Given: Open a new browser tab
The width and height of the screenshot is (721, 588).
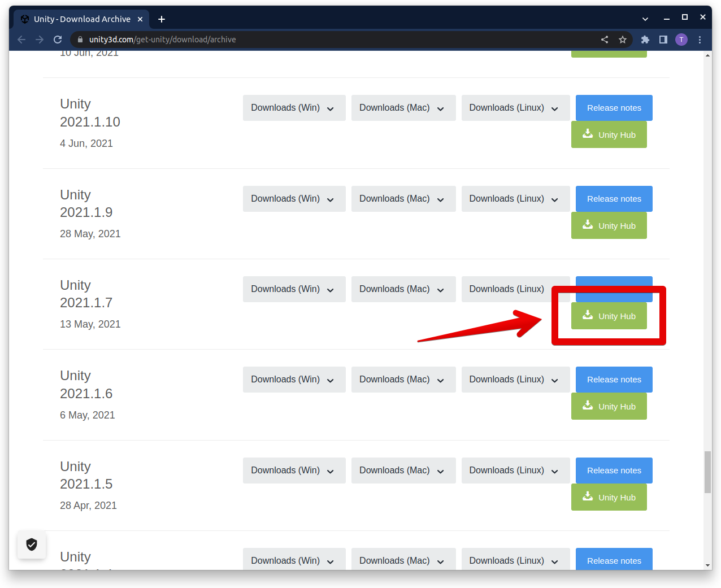Looking at the screenshot, I should coord(162,19).
